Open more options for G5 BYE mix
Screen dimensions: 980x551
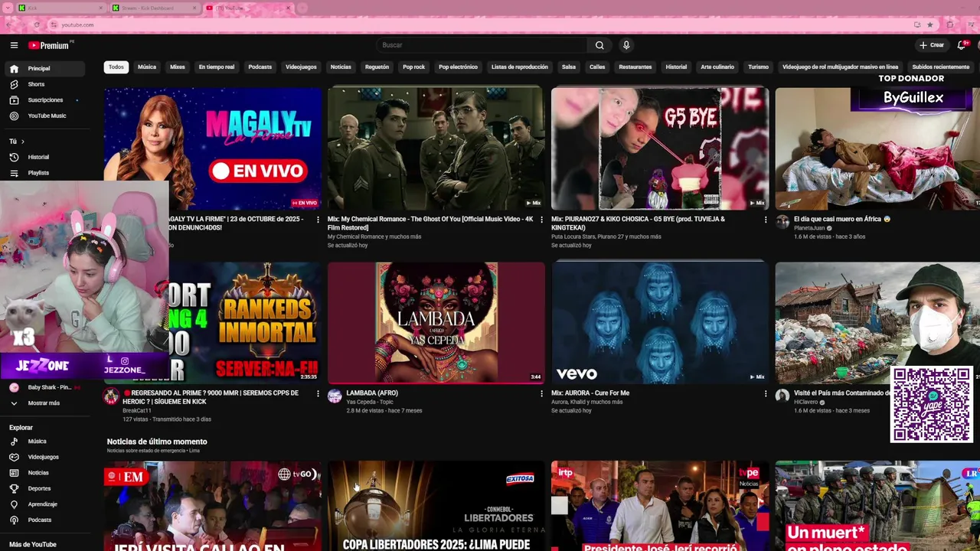pyautogui.click(x=766, y=220)
